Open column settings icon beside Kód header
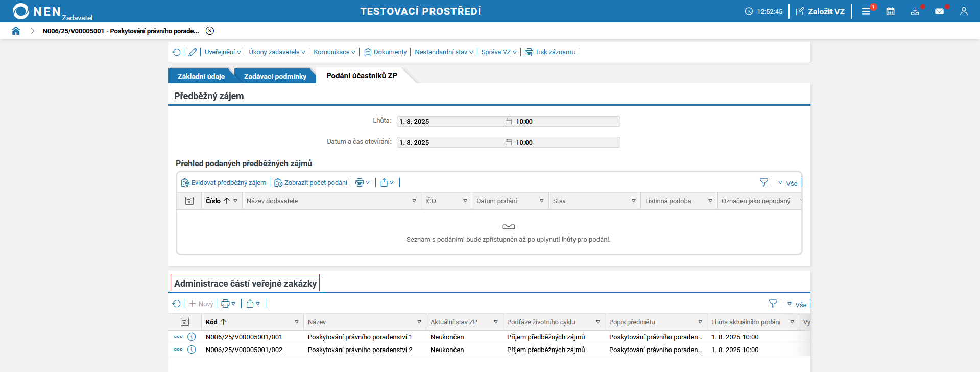The height and width of the screenshot is (372, 980). click(185, 322)
